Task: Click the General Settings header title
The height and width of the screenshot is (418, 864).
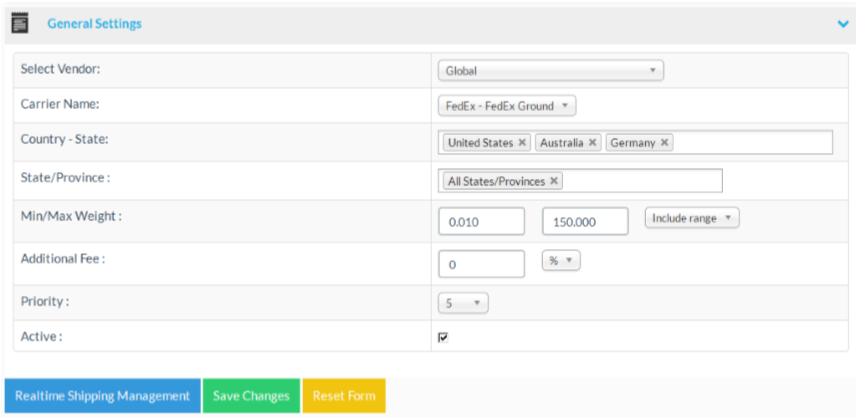Action: pos(94,23)
